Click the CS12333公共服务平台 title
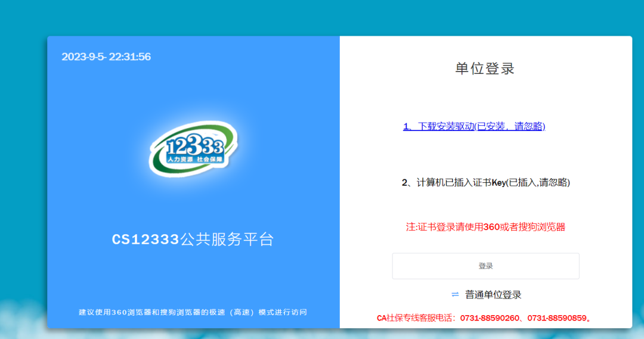The width and height of the screenshot is (644, 339). 193,240
